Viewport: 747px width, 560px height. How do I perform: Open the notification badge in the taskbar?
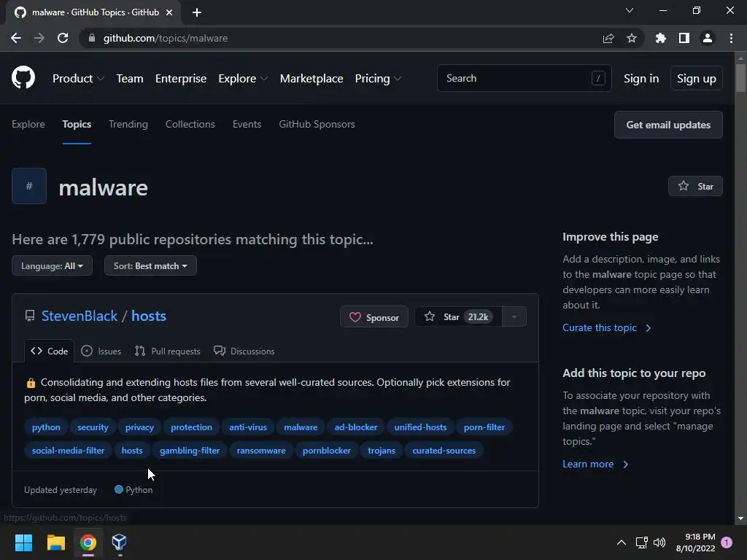(727, 542)
